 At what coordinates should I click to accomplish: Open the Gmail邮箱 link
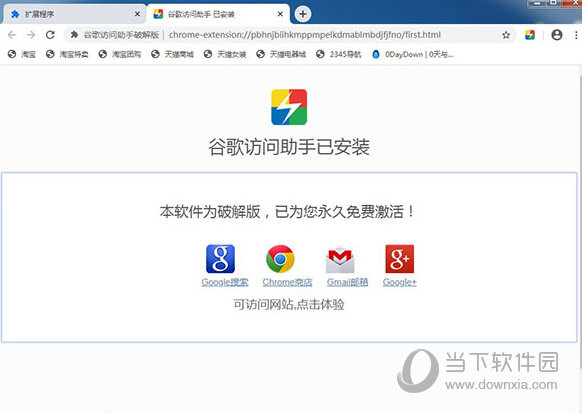click(x=347, y=282)
